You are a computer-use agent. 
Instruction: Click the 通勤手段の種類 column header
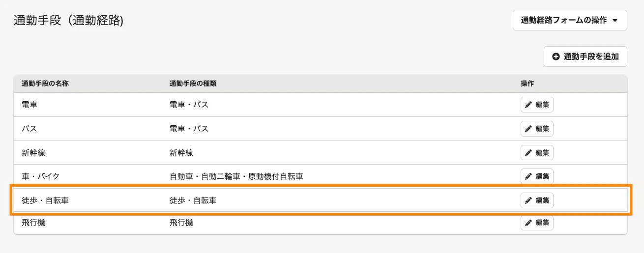(193, 84)
